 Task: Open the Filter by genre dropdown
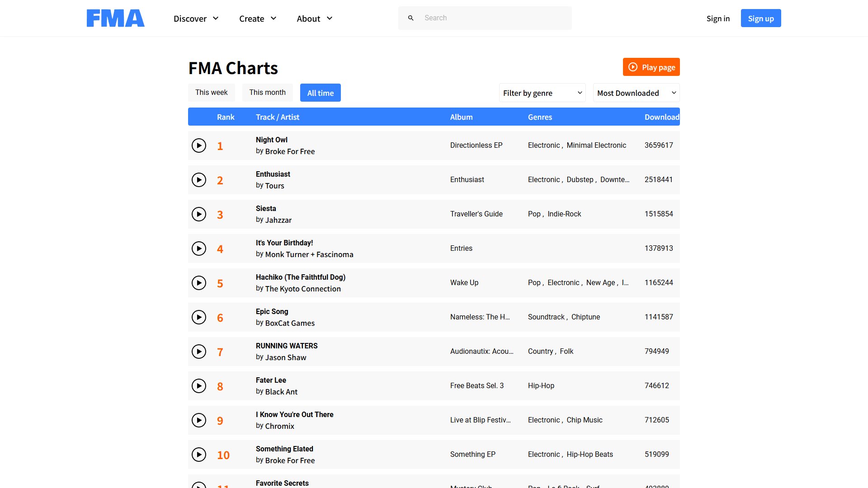click(542, 93)
